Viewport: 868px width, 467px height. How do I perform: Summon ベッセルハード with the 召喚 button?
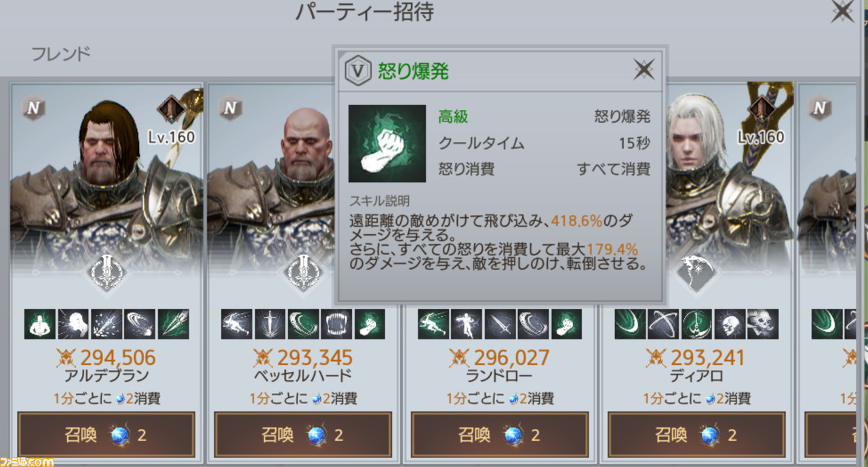[303, 434]
